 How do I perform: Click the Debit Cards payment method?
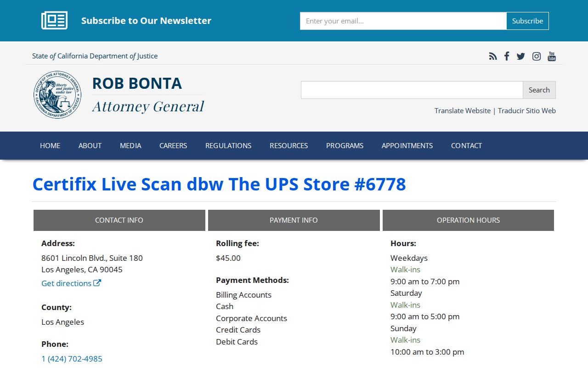pyautogui.click(x=237, y=342)
